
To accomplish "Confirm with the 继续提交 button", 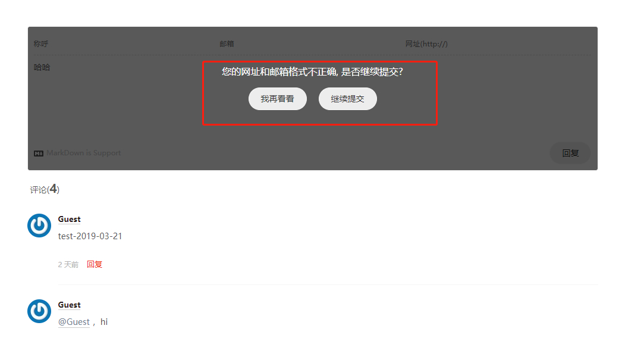I will pos(347,99).
